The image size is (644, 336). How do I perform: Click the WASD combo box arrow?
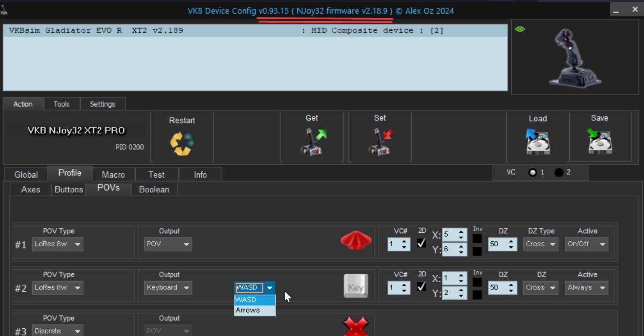click(270, 288)
